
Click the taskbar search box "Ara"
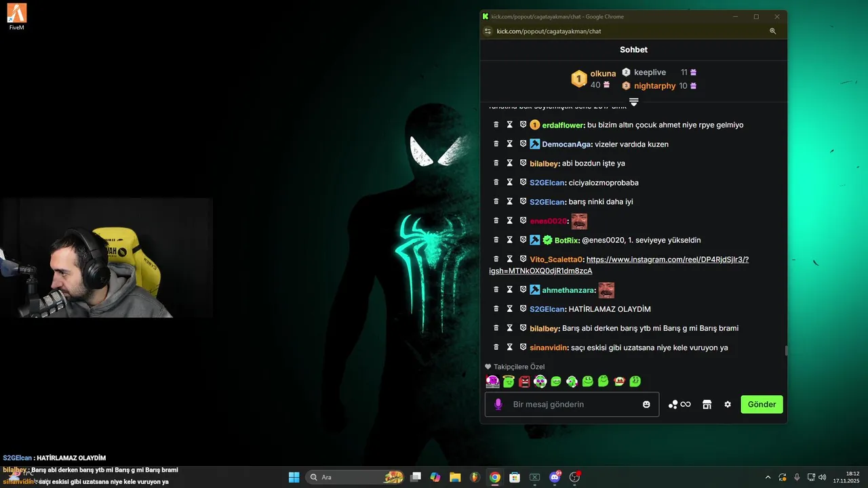click(355, 477)
